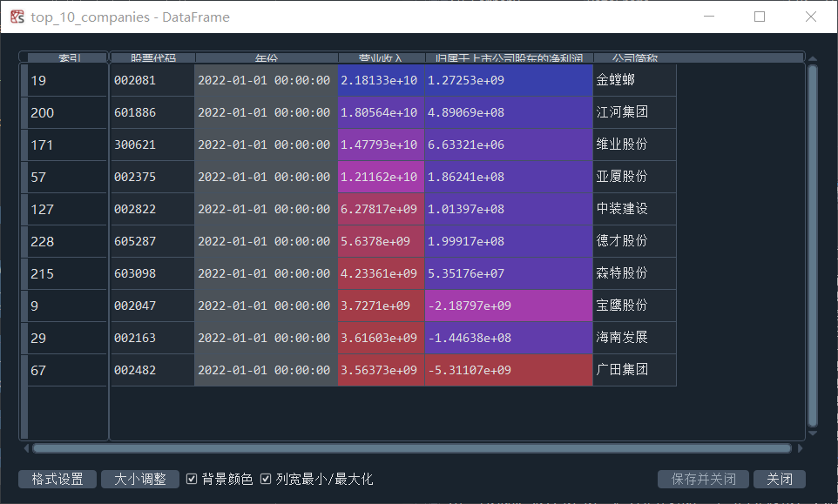
Task: Select the 归属于上市公司股东的净利润 column header
Action: [509, 57]
